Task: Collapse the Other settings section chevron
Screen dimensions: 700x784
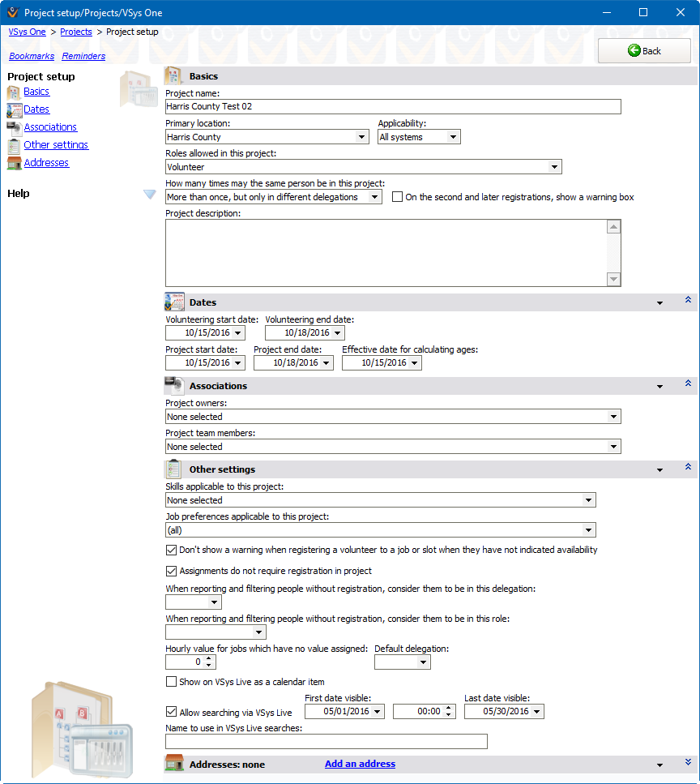Action: (688, 469)
